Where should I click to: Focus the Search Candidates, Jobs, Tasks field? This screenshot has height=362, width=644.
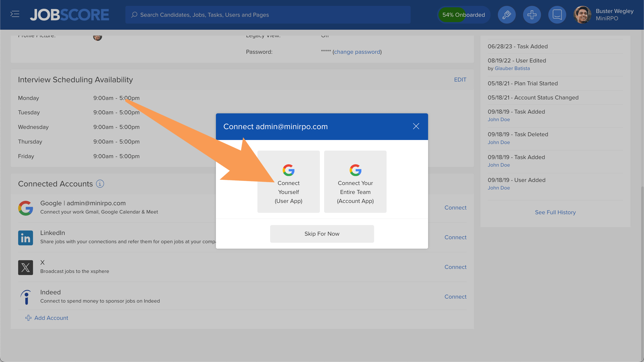coord(268,15)
